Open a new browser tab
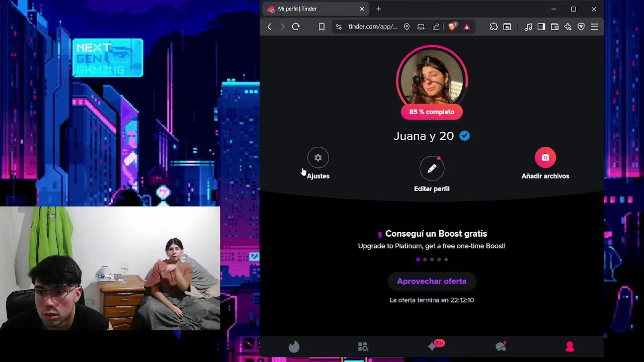 coord(379,9)
